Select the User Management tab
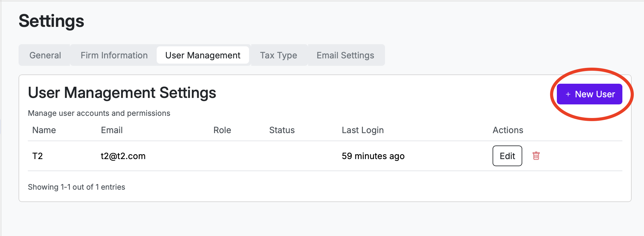 (203, 55)
